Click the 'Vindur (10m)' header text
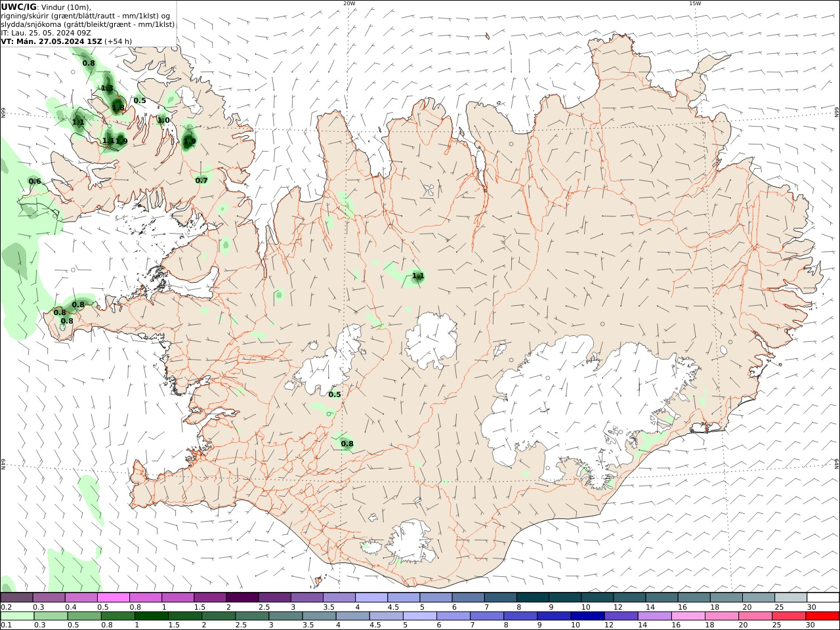Screen dimensions: 840x630 pyautogui.click(x=66, y=7)
